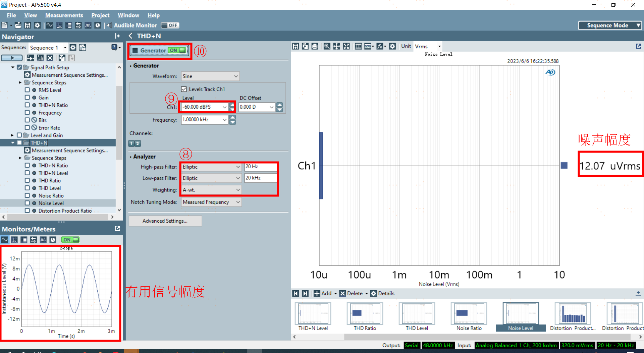Open Notch Tuning Mode Measured Frequency dropdown

[x=211, y=202]
